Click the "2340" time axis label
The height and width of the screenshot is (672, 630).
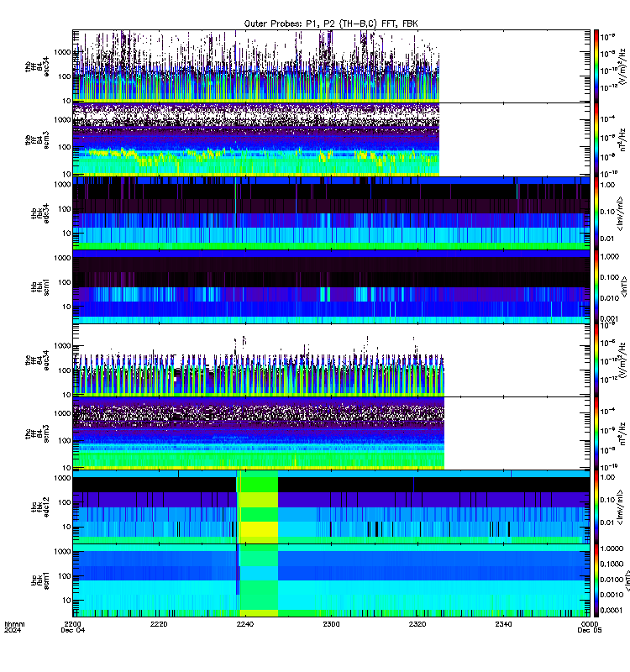[x=503, y=624]
